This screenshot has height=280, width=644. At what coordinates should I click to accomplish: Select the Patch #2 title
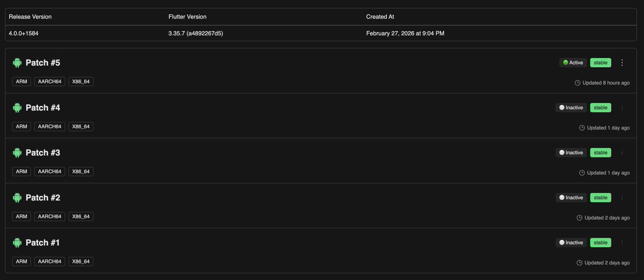coord(43,198)
